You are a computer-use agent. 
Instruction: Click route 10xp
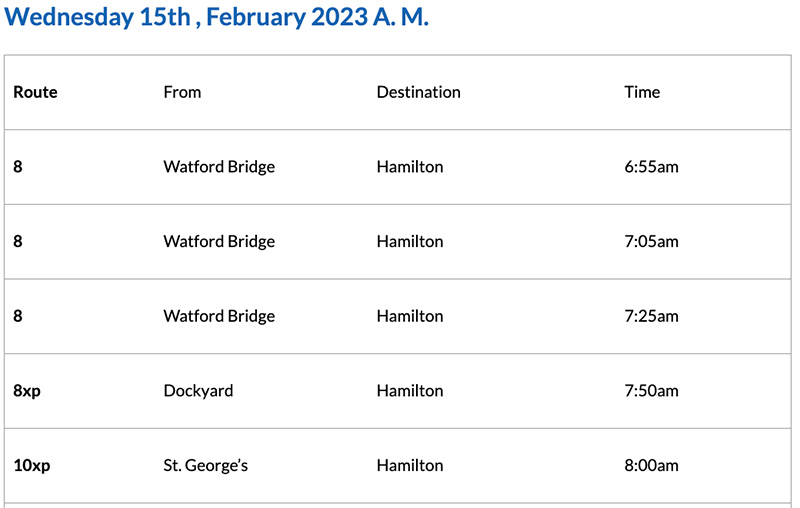pyautogui.click(x=31, y=465)
